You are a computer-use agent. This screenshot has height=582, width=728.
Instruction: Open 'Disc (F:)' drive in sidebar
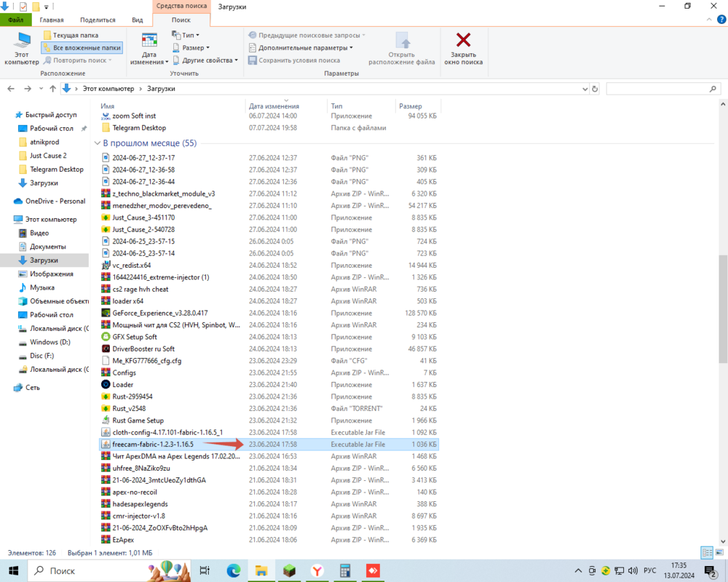click(x=41, y=356)
